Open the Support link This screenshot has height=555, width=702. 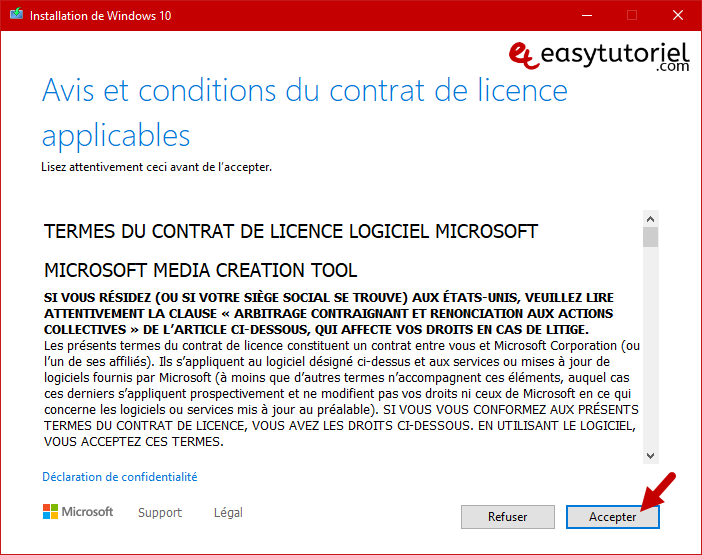[x=160, y=512]
